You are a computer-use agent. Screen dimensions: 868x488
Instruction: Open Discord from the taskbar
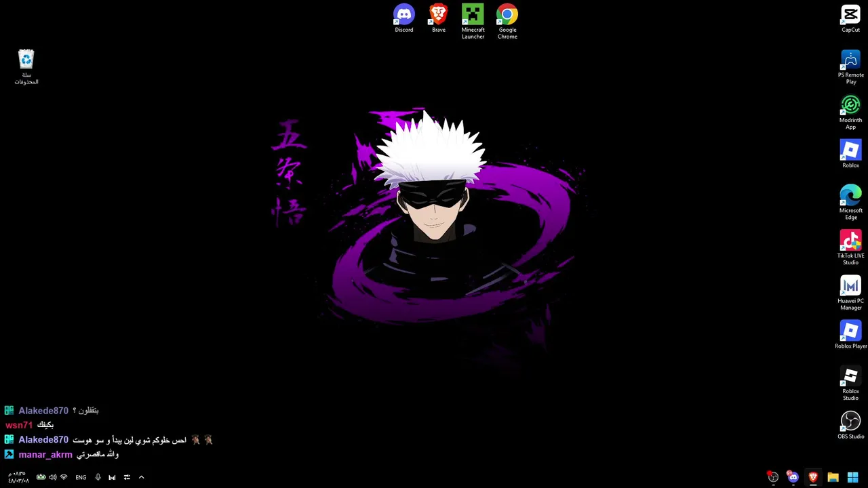[793, 477]
